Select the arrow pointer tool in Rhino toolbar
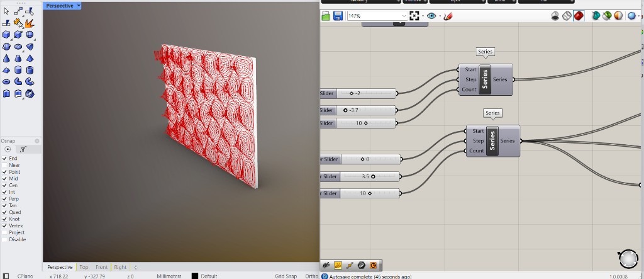The height and width of the screenshot is (279, 644). (6, 11)
